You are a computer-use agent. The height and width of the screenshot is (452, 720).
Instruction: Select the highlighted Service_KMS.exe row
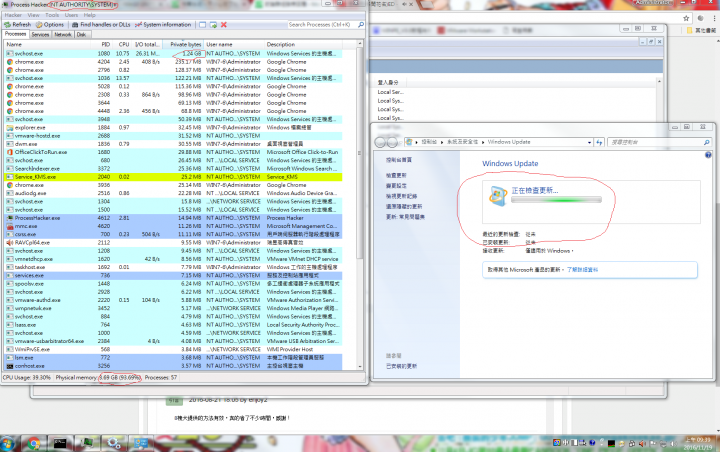tap(173, 177)
